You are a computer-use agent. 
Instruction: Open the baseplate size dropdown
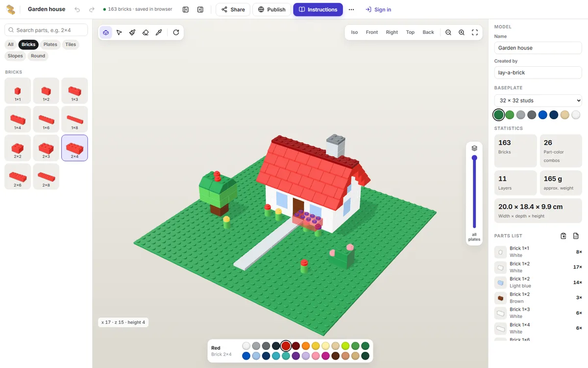(x=538, y=101)
